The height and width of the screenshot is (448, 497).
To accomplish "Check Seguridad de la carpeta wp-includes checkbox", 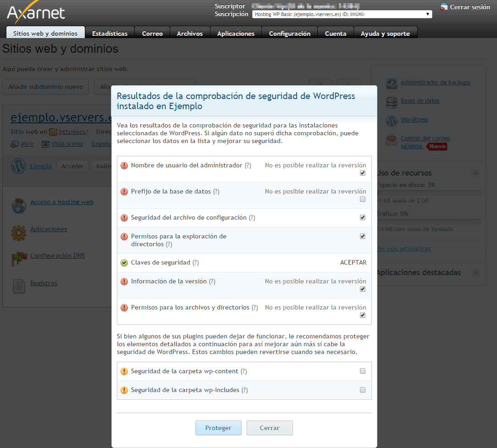I will pos(363,390).
